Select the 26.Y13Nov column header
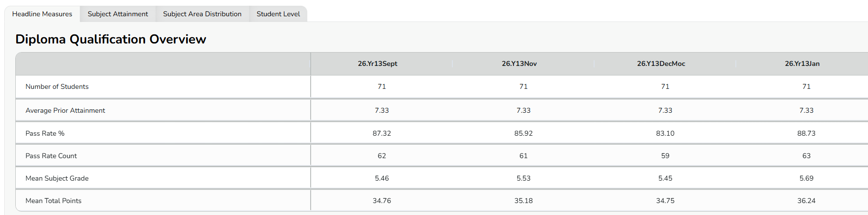The image size is (868, 215). point(519,64)
